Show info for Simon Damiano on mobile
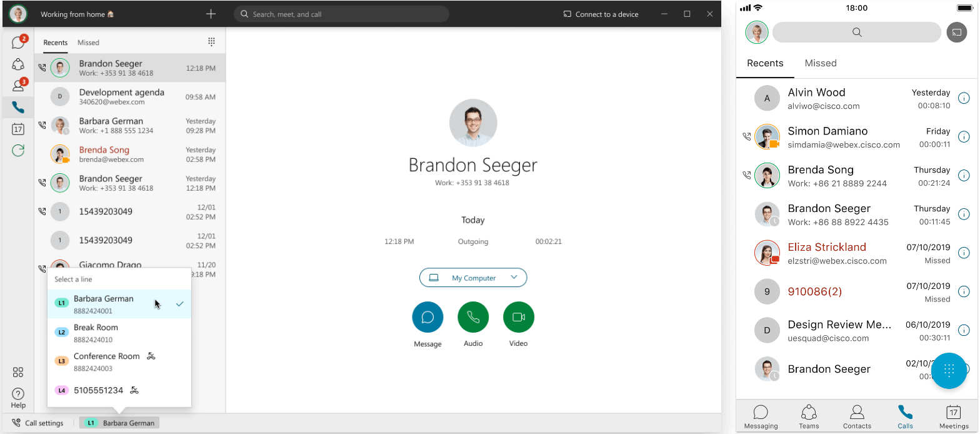Screen dimensions: 980x434 click(x=964, y=137)
